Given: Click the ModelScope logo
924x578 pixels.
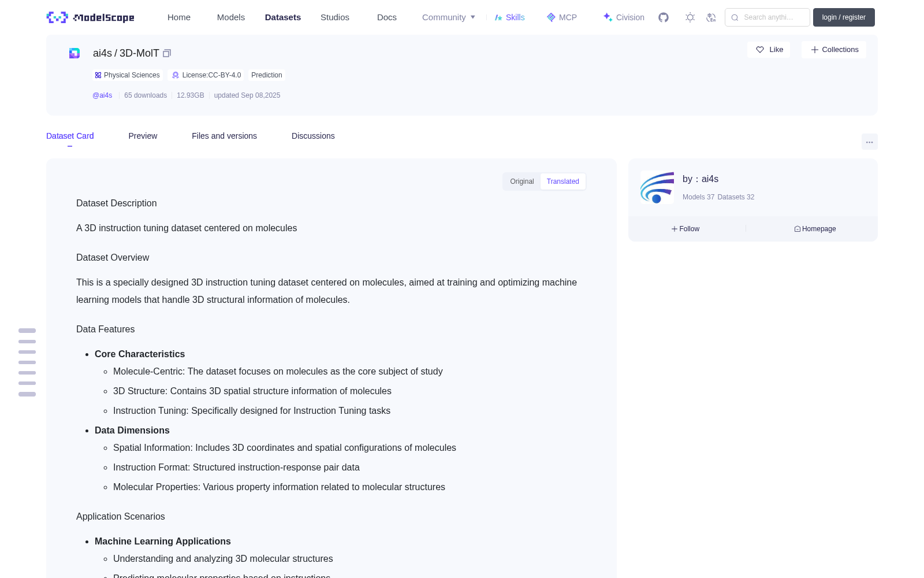Looking at the screenshot, I should pyautogui.click(x=90, y=17).
